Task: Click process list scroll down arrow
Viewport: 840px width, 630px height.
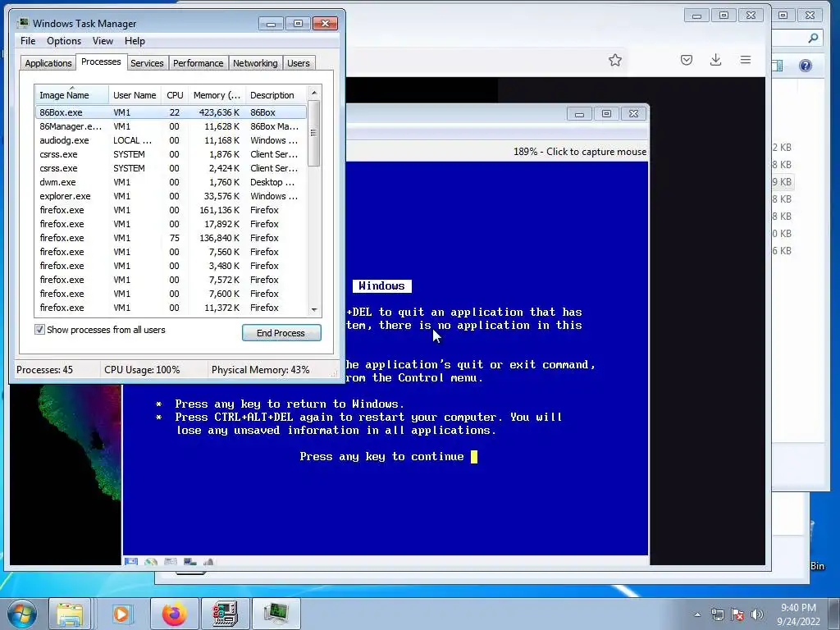Action: pyautogui.click(x=314, y=309)
